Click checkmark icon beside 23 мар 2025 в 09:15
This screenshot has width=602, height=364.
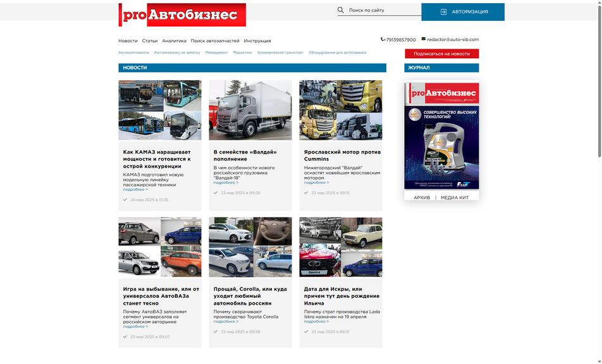pos(306,193)
